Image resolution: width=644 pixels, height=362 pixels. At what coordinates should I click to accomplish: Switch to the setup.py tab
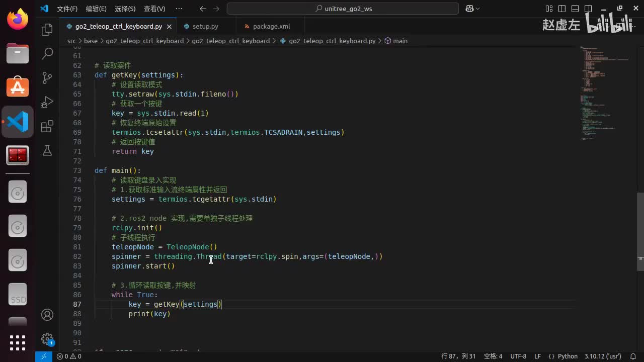[x=205, y=26]
